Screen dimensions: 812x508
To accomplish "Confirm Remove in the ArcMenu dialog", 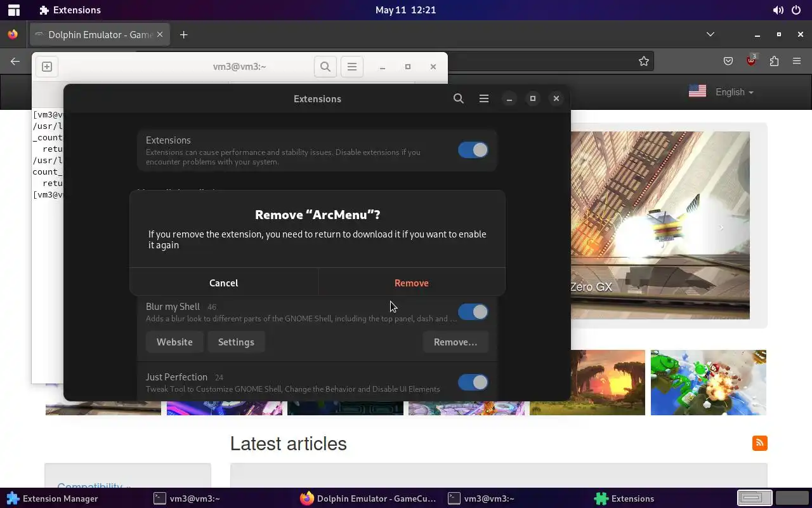I will point(411,283).
